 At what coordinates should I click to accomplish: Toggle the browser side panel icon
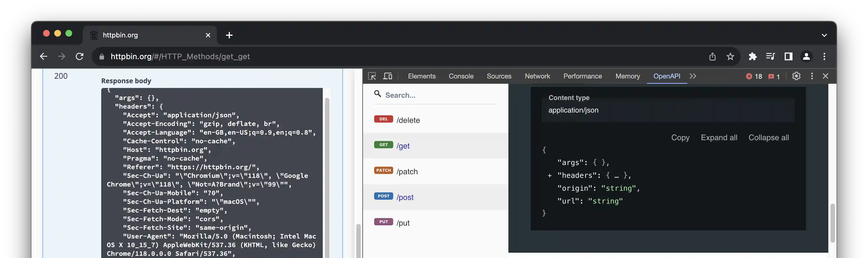tap(789, 56)
